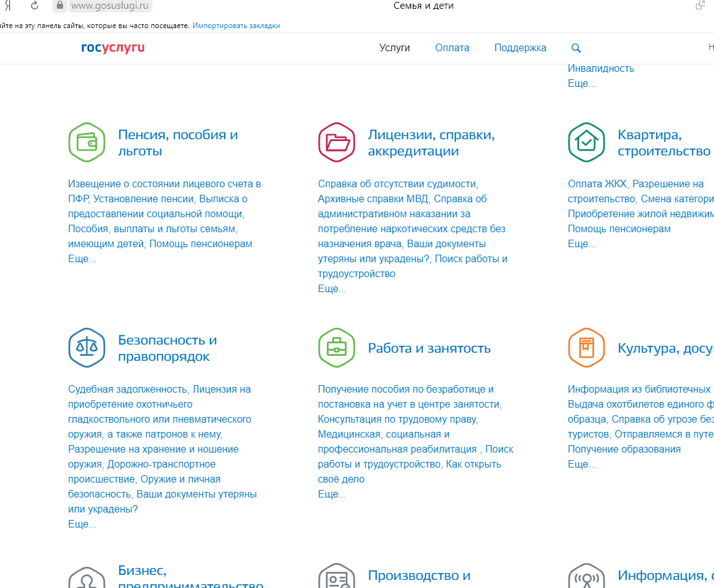Screen dimensions: 714x588
Task: Expand Еще... under Инвалидность
Action: 582,83
